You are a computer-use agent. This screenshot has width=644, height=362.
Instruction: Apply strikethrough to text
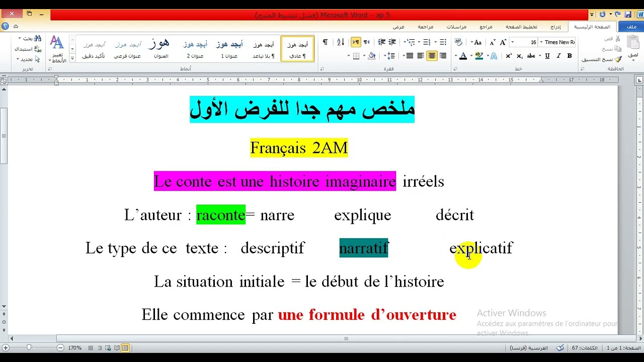(531, 56)
